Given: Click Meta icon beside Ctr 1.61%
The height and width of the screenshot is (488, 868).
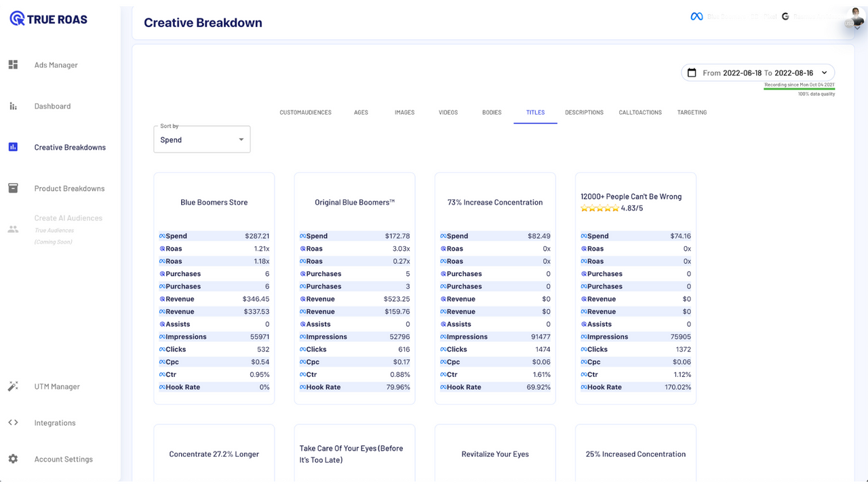Looking at the screenshot, I should [443, 374].
